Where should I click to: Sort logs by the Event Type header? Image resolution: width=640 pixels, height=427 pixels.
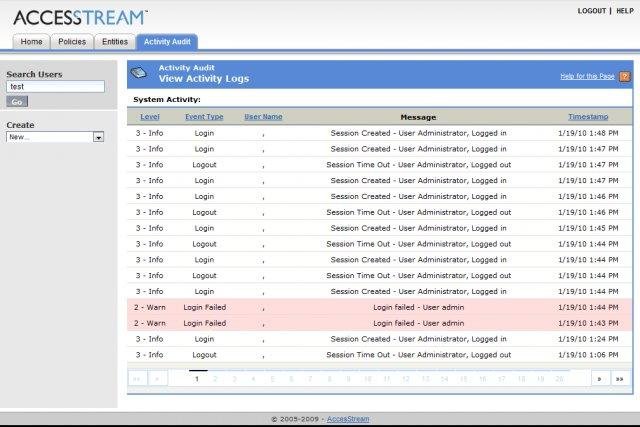[204, 117]
